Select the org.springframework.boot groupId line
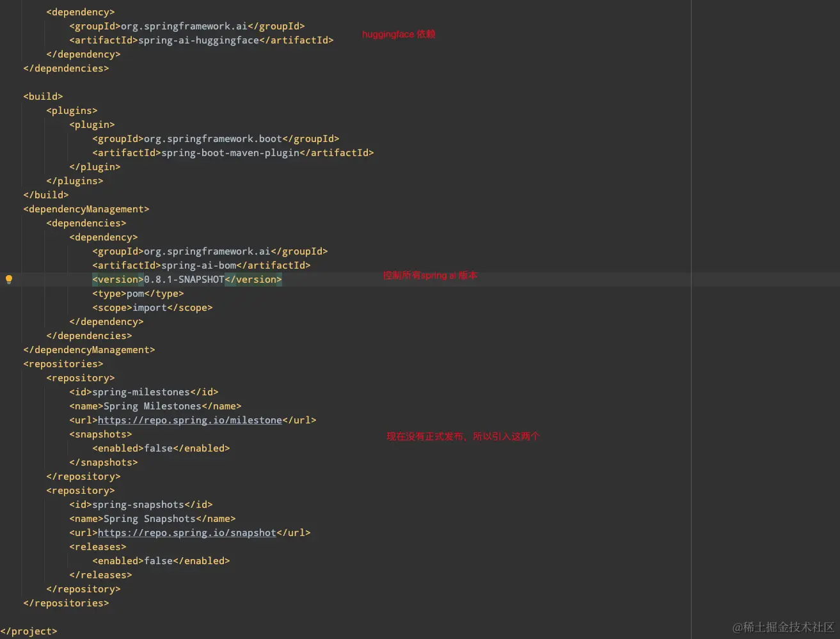This screenshot has height=639, width=840. [216, 139]
